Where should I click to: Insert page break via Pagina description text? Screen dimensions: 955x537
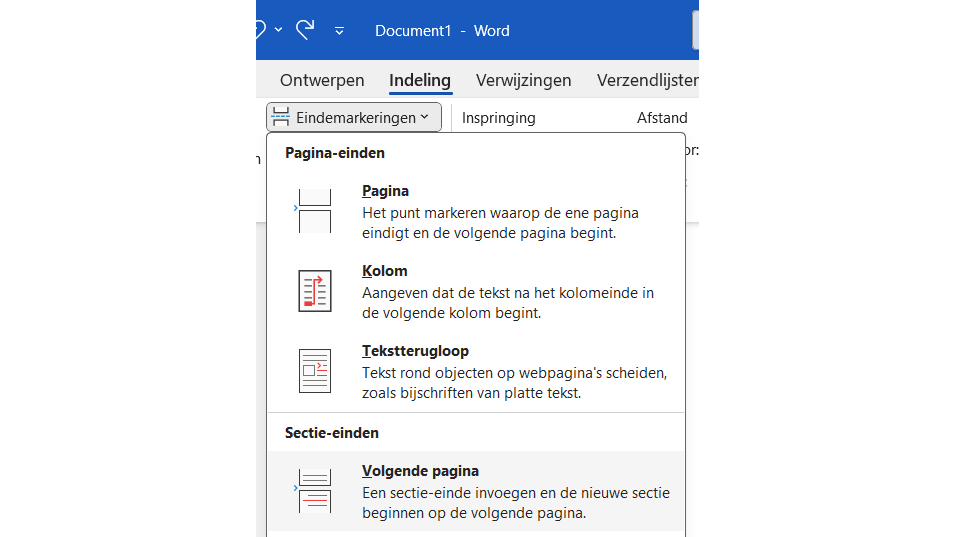click(x=500, y=223)
